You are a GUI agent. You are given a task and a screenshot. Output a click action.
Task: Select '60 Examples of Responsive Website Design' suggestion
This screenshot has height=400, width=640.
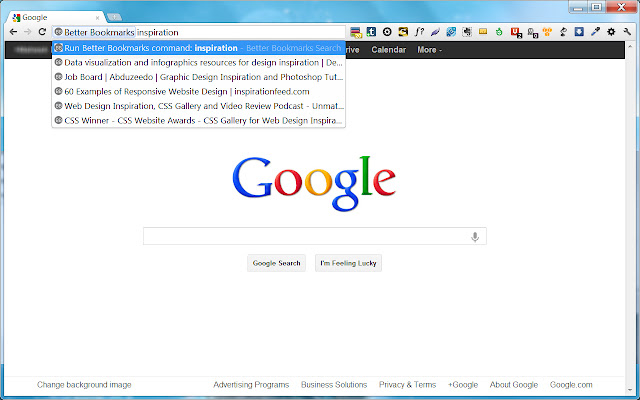(x=199, y=91)
